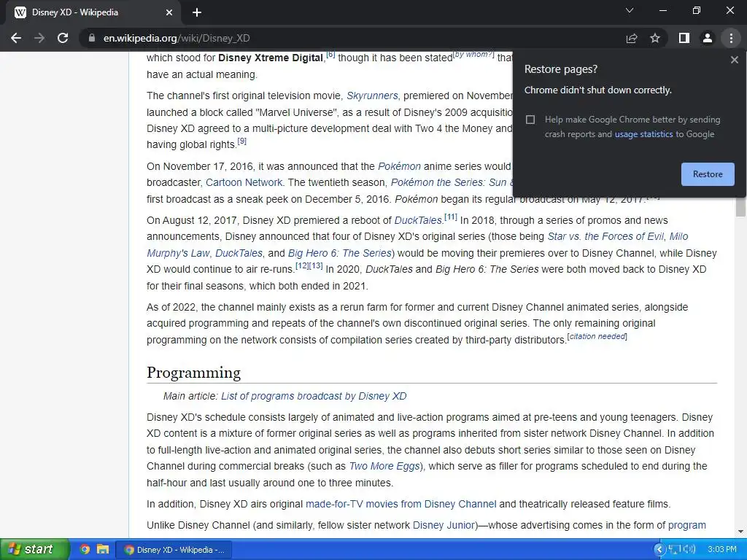
Task: Open the Chrome three-dot menu
Action: (731, 38)
